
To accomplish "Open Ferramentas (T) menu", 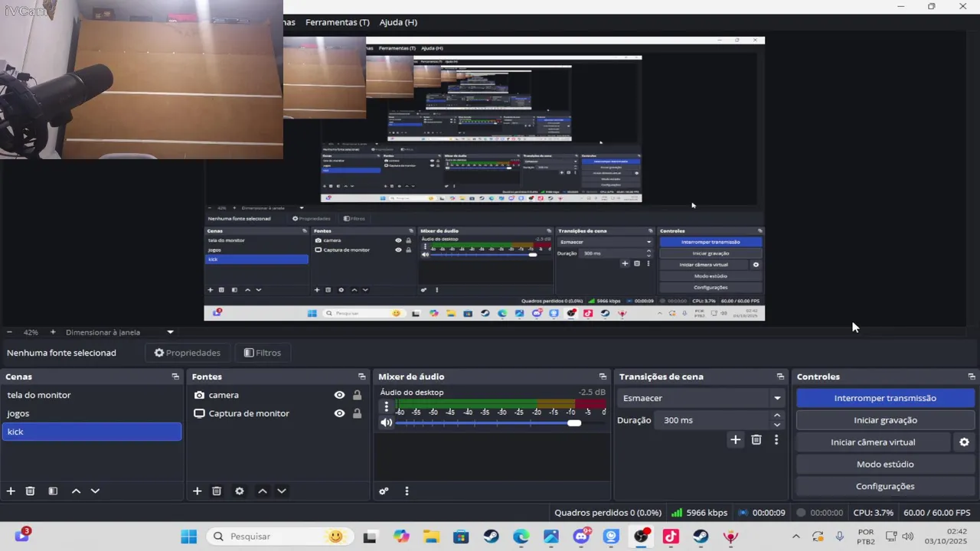I will pos(337,22).
